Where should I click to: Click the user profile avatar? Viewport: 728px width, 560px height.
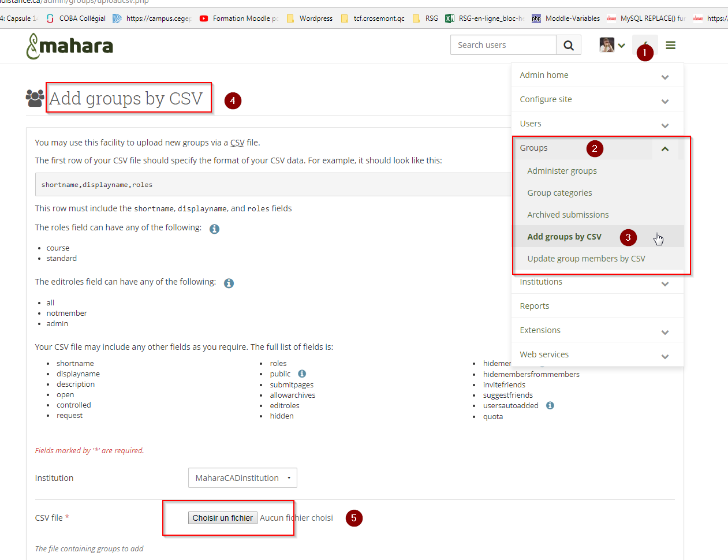click(607, 45)
